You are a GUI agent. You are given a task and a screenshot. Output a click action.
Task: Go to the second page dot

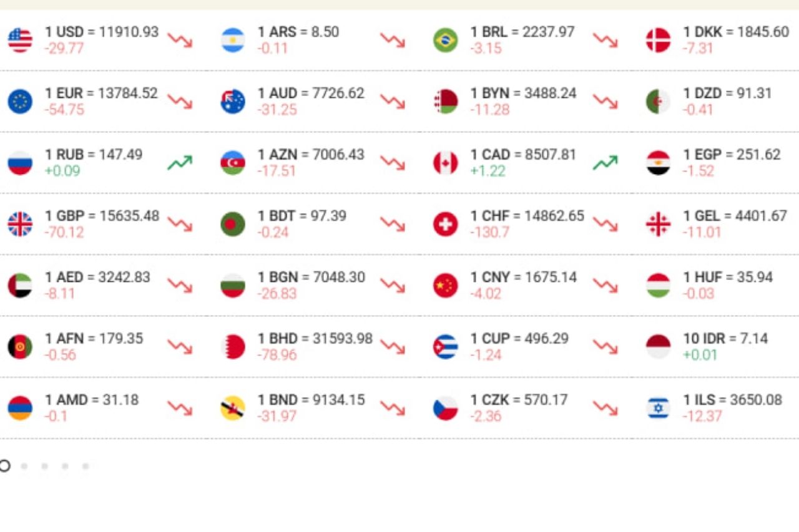pyautogui.click(x=24, y=466)
